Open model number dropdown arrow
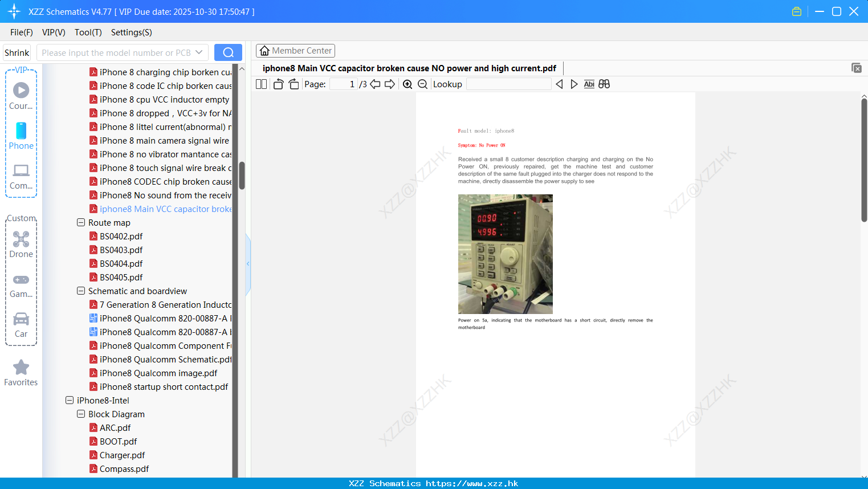The height and width of the screenshot is (489, 868). pyautogui.click(x=199, y=52)
